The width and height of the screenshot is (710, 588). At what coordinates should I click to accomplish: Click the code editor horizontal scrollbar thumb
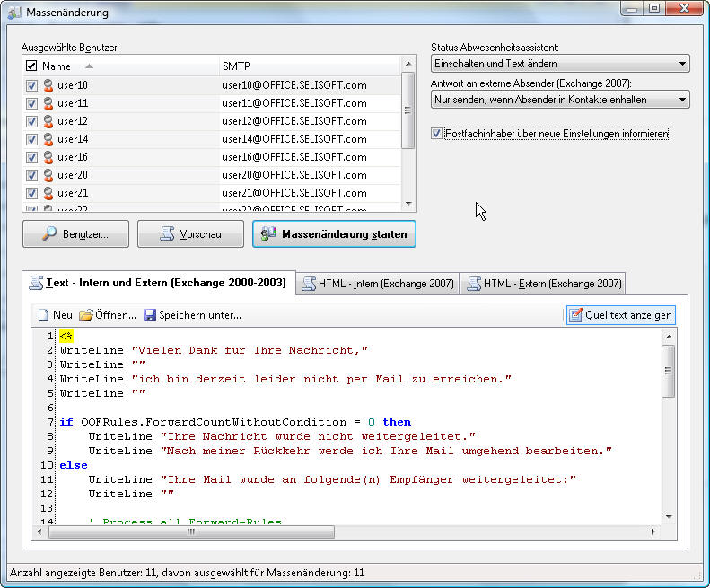click(x=191, y=531)
